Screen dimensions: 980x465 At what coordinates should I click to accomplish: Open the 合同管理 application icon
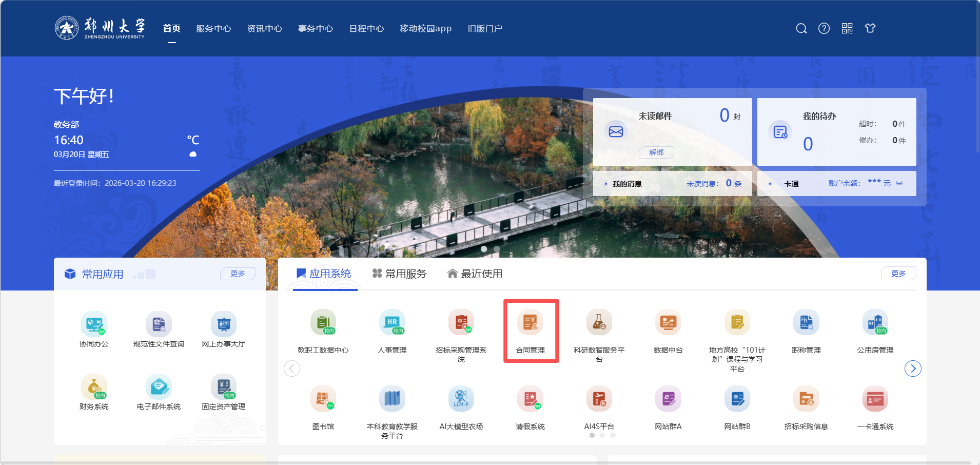coord(530,323)
